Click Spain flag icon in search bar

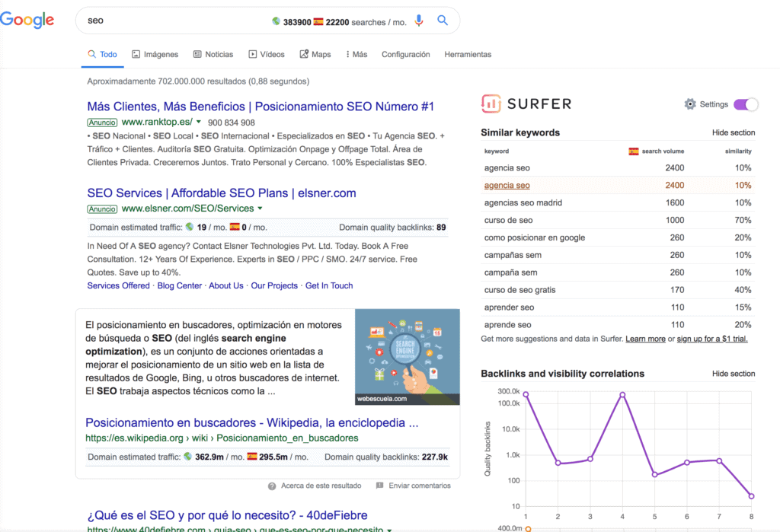pyautogui.click(x=318, y=21)
